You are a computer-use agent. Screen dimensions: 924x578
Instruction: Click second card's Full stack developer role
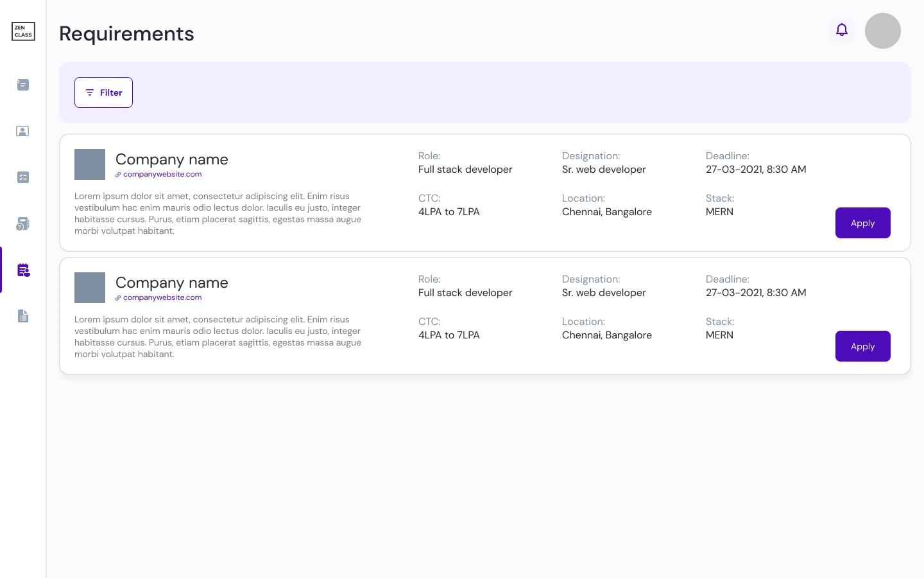coord(465,293)
